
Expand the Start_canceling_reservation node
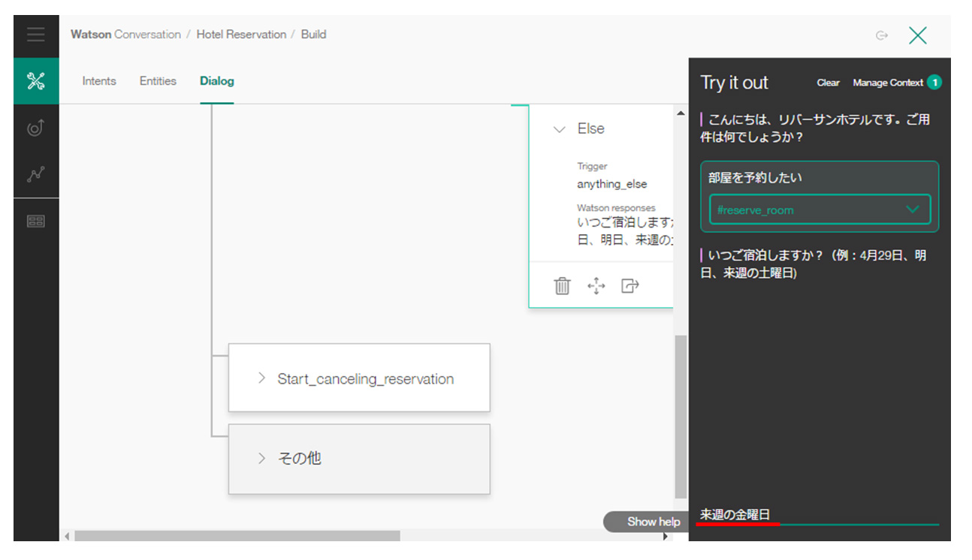(261, 378)
